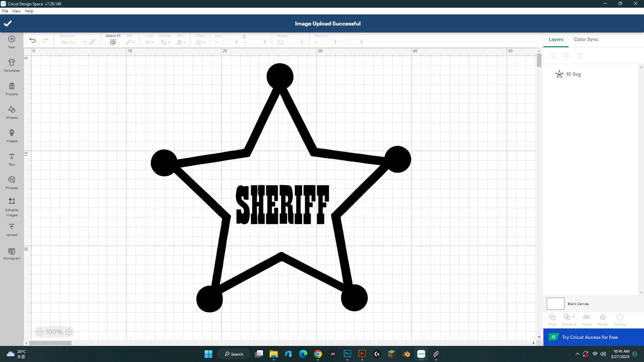Open Projects from the sidebar

[x=12, y=88]
